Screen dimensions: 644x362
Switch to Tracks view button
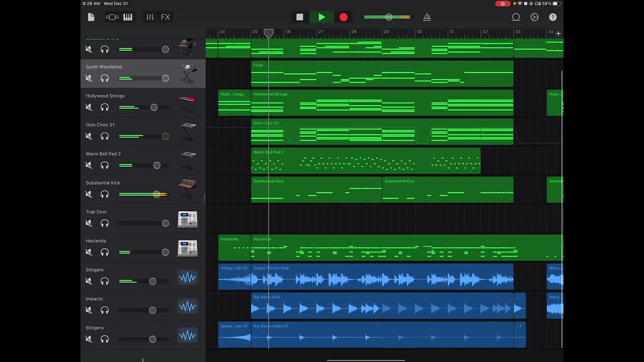[112, 17]
